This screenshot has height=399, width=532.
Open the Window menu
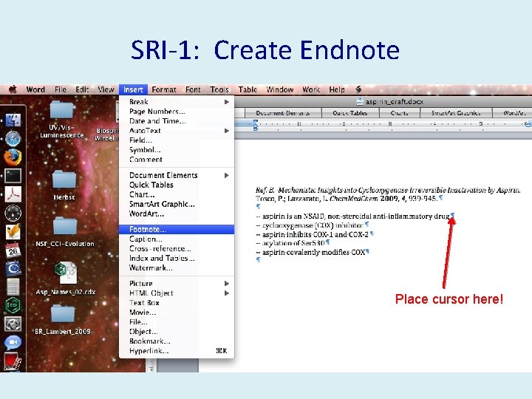280,89
